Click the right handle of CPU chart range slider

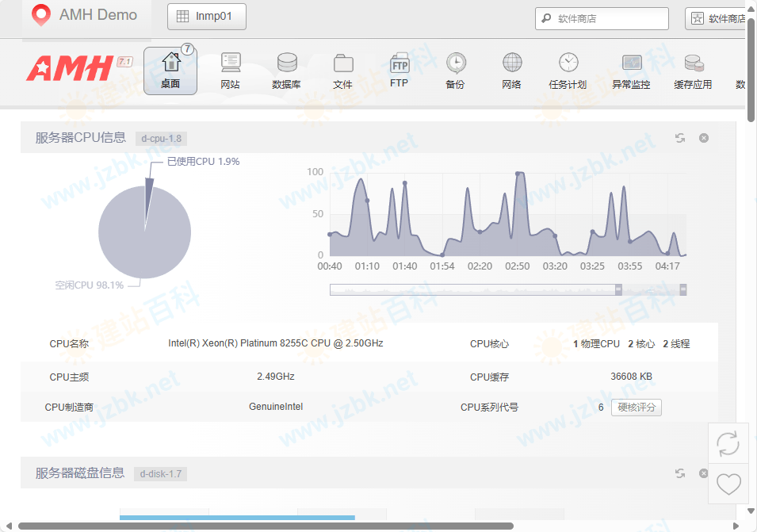[x=683, y=289]
